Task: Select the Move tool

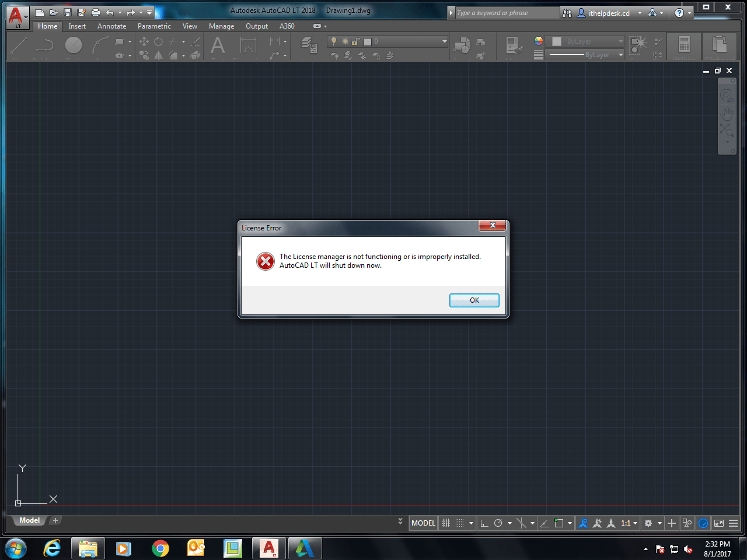Action: (144, 41)
